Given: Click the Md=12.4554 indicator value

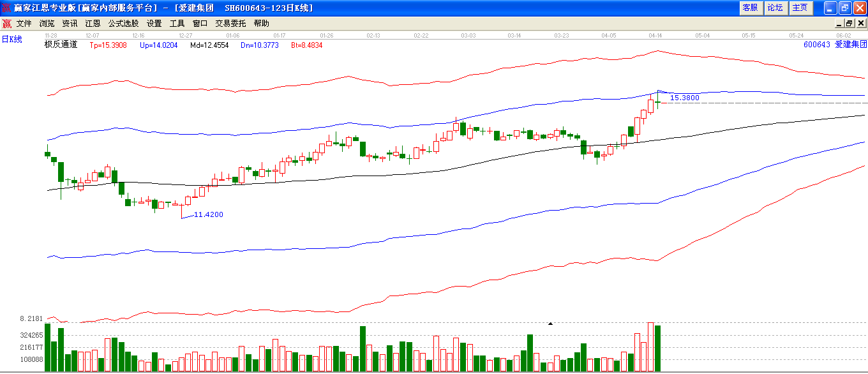Looking at the screenshot, I should (209, 45).
